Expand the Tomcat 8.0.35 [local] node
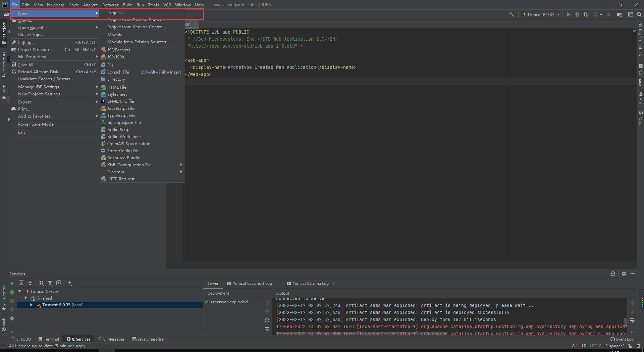644x352 pixels. pos(32,305)
